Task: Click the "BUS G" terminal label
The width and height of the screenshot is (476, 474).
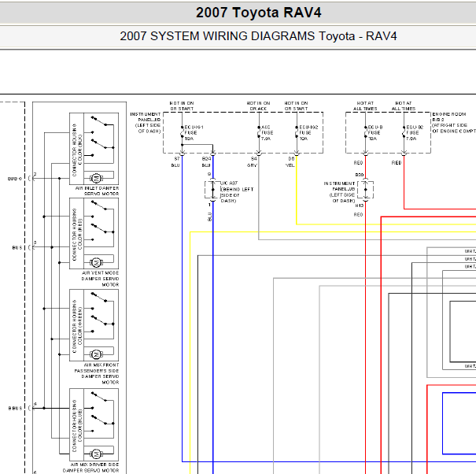Action: click(x=15, y=179)
